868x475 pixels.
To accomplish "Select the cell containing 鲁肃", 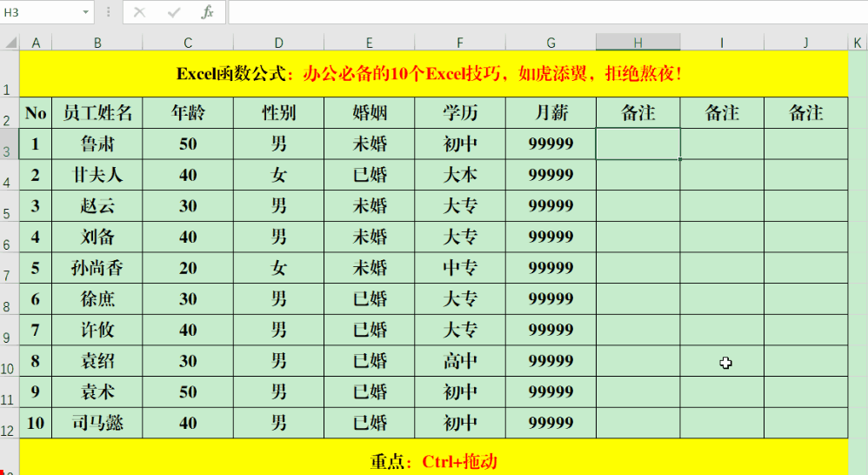I will (97, 144).
